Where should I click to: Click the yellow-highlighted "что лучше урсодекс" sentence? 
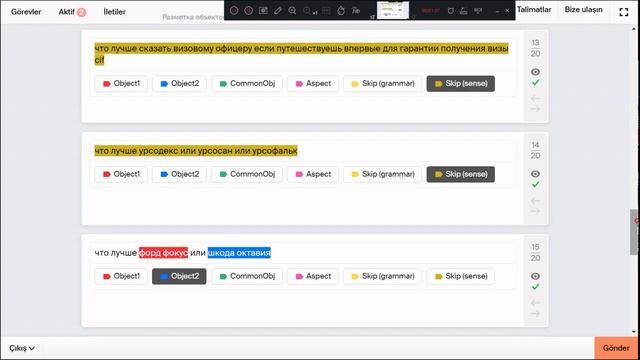(x=196, y=151)
